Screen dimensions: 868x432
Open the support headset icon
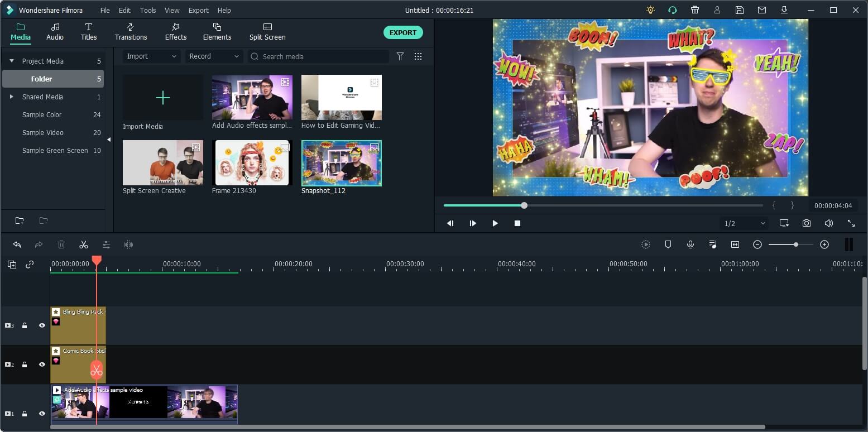tap(673, 10)
